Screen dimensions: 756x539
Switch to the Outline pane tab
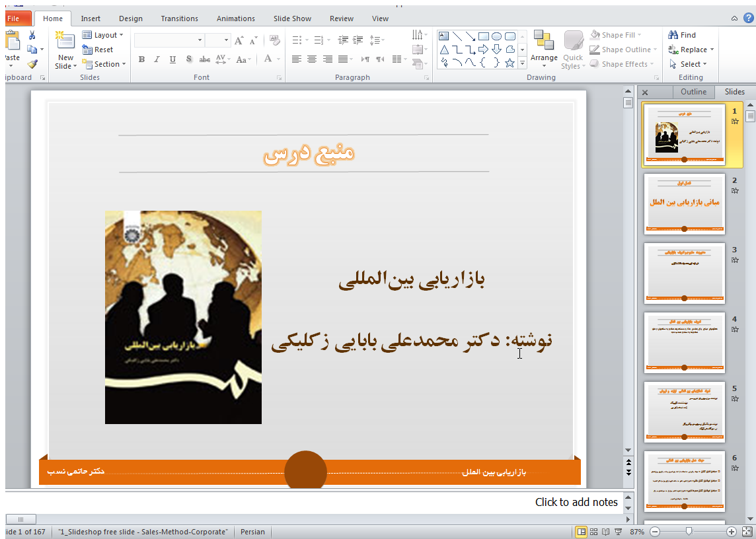click(x=693, y=92)
